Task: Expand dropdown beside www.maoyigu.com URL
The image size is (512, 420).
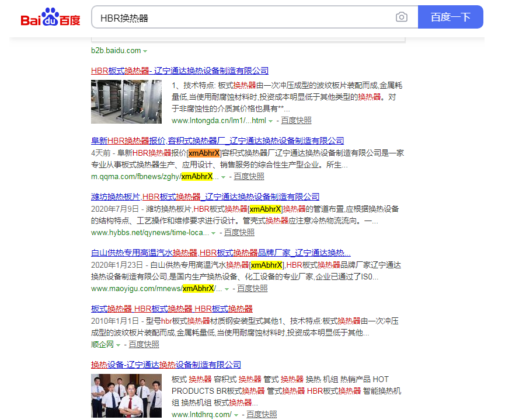Action: 227,289
